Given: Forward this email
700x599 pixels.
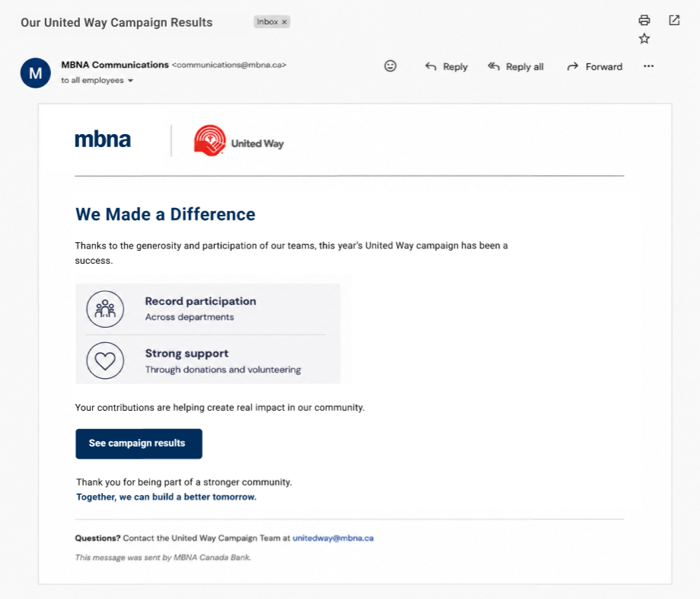Looking at the screenshot, I should click(x=594, y=66).
